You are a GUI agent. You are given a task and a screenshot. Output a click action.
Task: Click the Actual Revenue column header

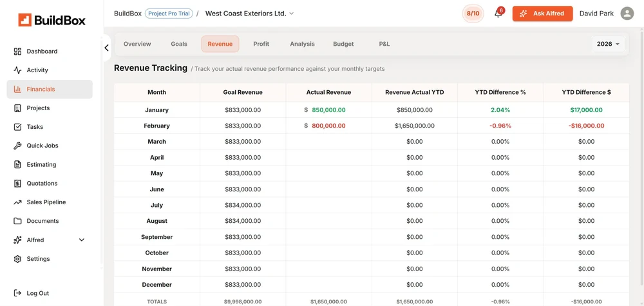(x=328, y=92)
